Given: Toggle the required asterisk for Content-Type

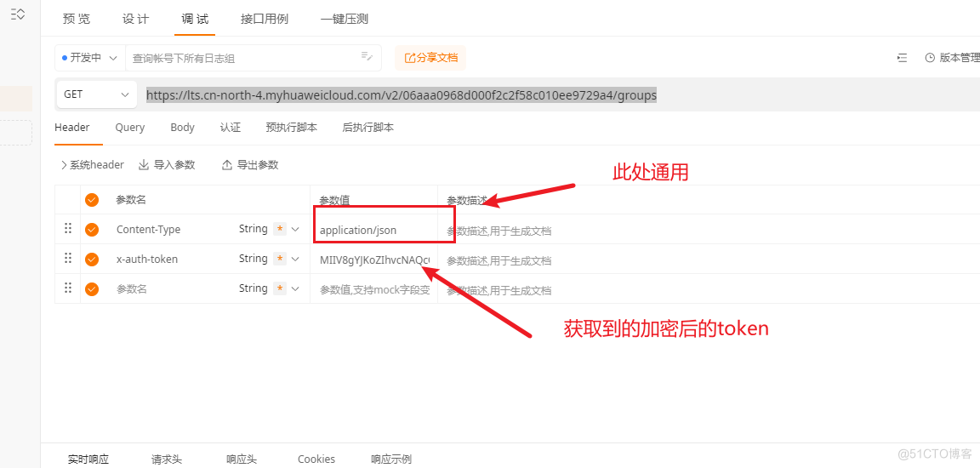Looking at the screenshot, I should click(x=280, y=229).
